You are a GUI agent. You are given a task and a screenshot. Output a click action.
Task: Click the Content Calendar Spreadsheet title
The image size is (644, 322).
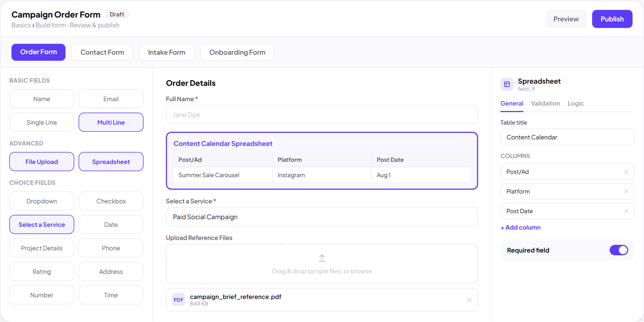coord(223,143)
